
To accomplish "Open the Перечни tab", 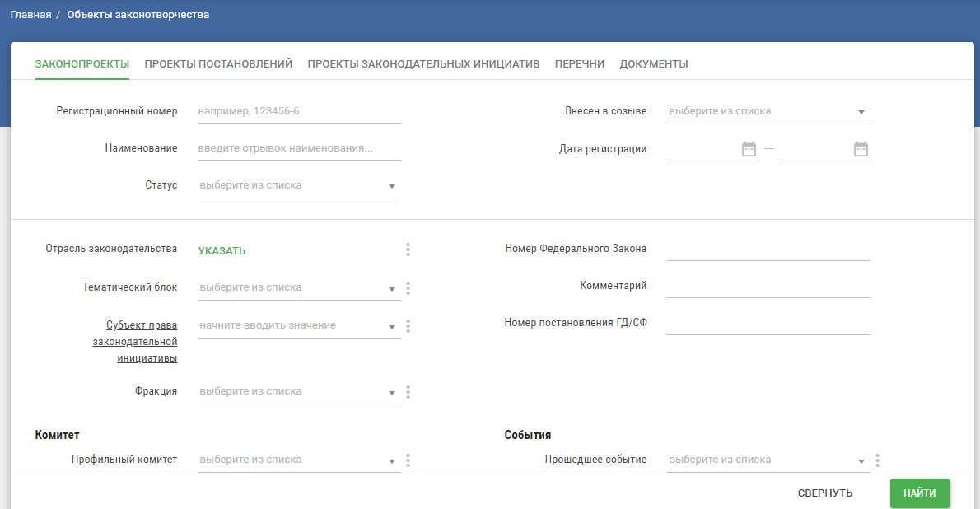I will pyautogui.click(x=580, y=63).
